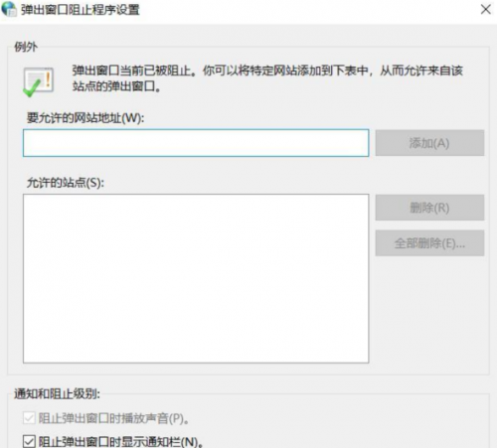Click the 弹出窗口阻止程序设置 title text
497x448 pixels.
tap(80, 10)
